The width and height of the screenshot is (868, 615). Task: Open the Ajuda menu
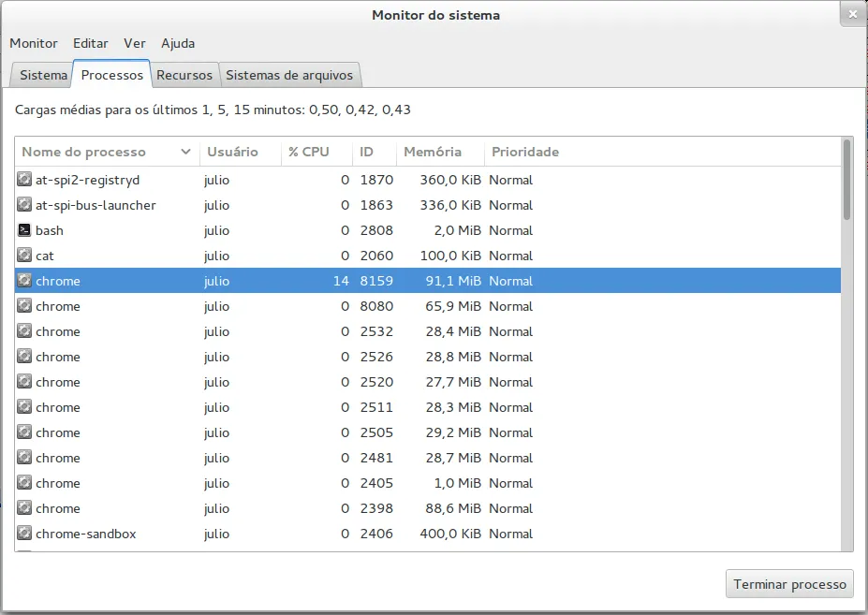(178, 43)
